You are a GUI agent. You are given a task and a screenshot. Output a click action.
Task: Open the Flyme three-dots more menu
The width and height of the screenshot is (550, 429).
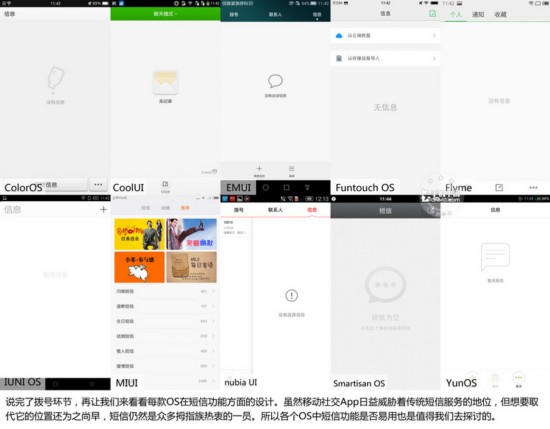pyautogui.click(x=533, y=188)
